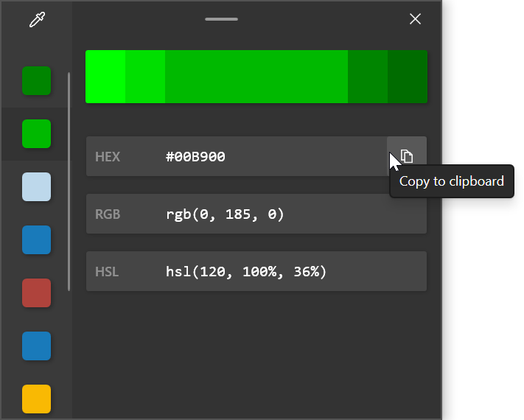This screenshot has height=420, width=524.
Task: Select the highlighted bright green history swatch
Action: (36, 133)
